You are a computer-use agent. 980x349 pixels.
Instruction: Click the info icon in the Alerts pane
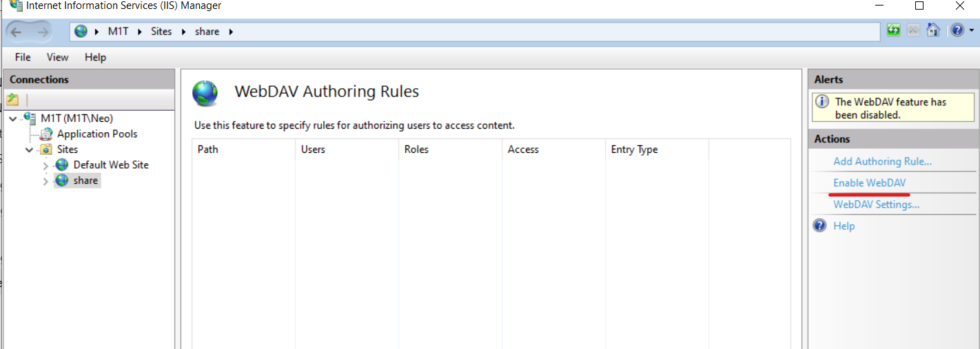[822, 102]
